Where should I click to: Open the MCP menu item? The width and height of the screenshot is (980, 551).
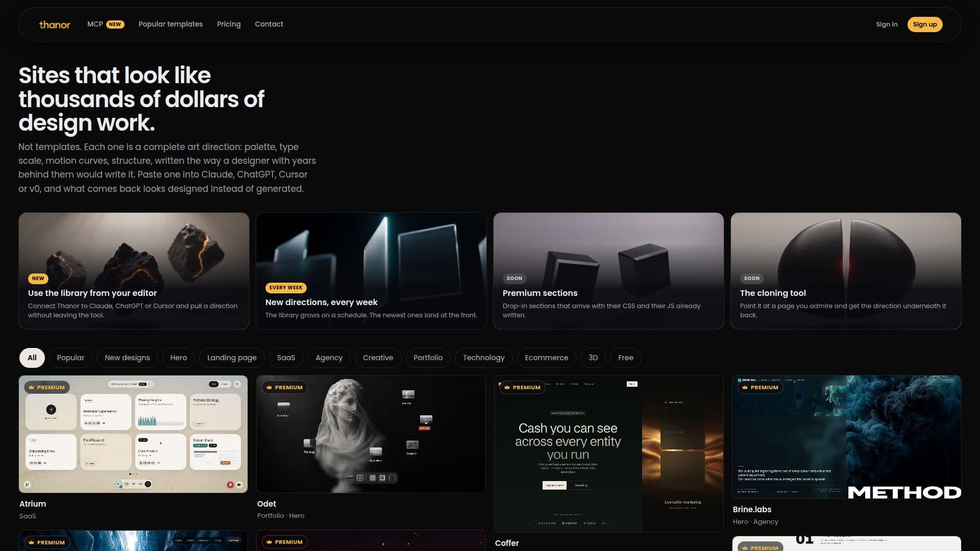coord(106,24)
